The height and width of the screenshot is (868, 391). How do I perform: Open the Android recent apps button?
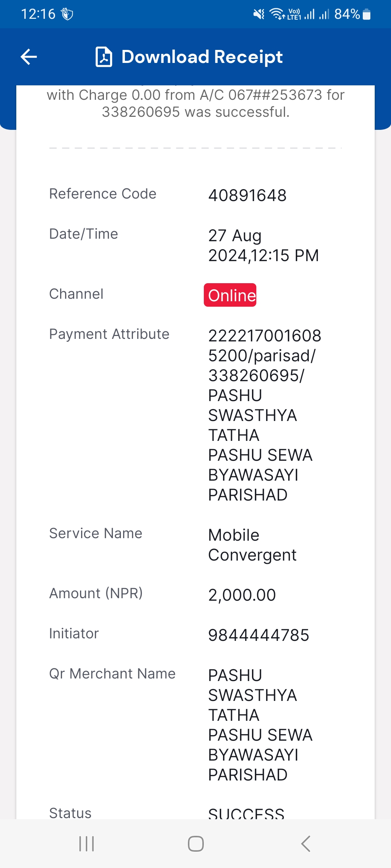coord(87,844)
